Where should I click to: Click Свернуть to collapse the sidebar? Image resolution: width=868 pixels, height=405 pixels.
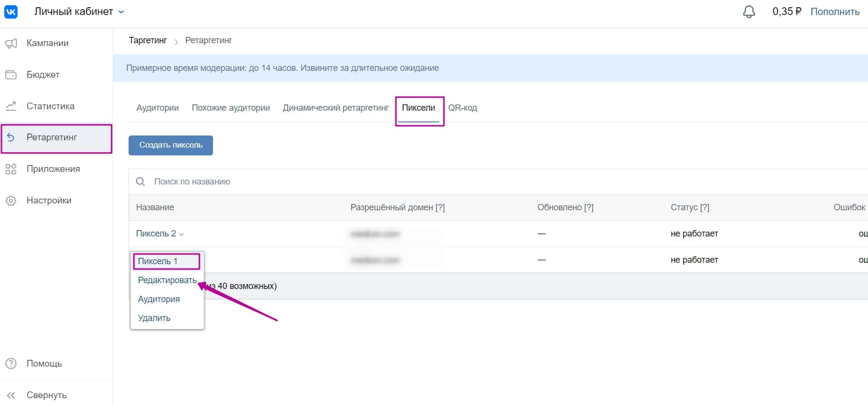tap(47, 395)
